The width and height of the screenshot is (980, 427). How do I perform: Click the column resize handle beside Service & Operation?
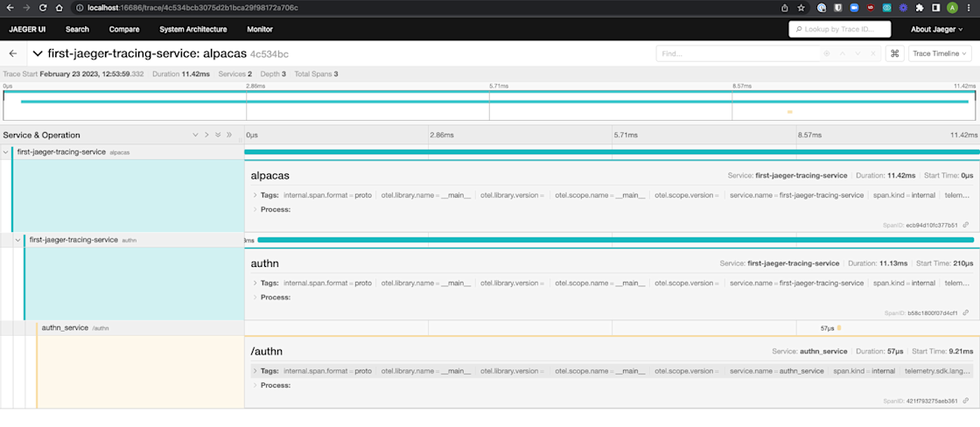point(241,139)
